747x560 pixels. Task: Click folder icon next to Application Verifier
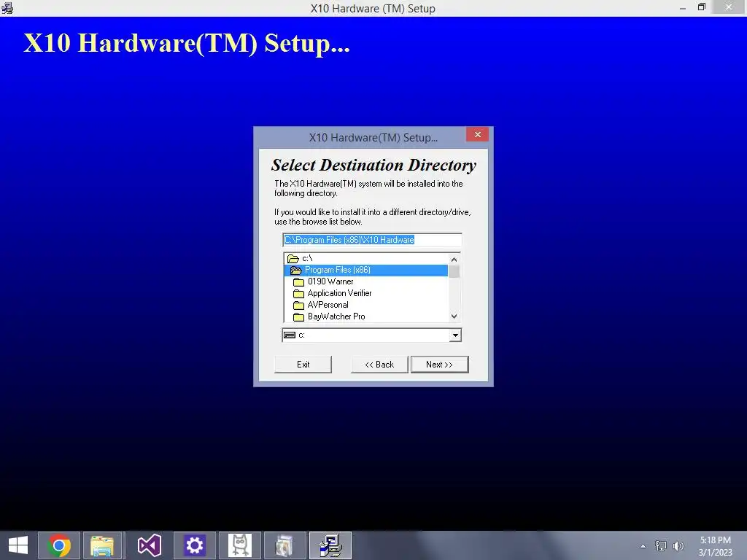298,293
